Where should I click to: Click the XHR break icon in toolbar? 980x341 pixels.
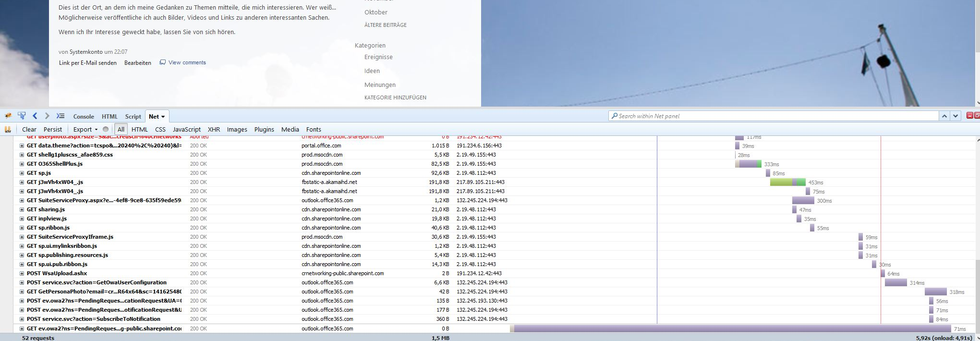point(8,130)
